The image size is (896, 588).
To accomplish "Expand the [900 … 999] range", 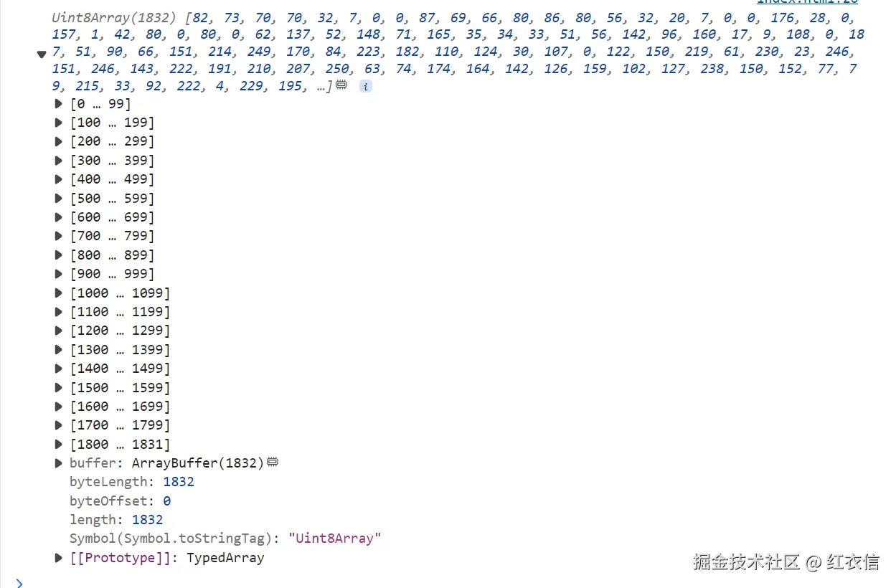I will click(x=59, y=274).
